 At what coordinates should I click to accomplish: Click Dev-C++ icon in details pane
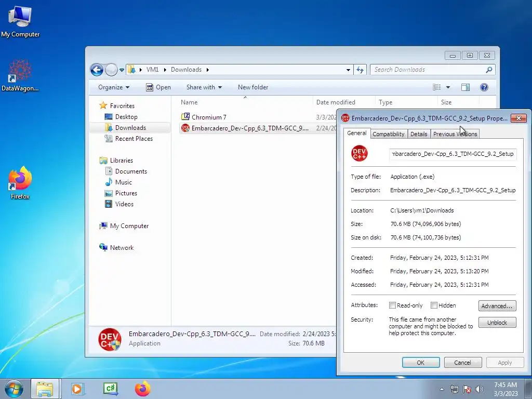[110, 339]
